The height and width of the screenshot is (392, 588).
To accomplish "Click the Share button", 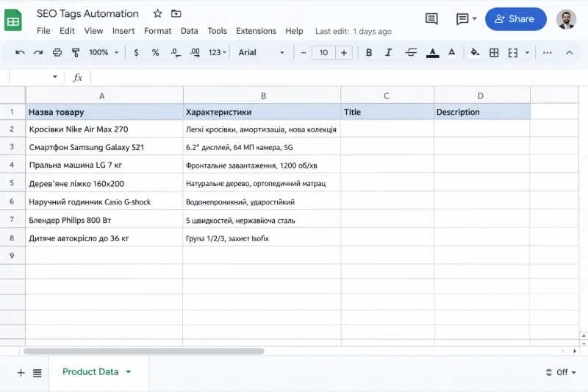I will (x=515, y=19).
